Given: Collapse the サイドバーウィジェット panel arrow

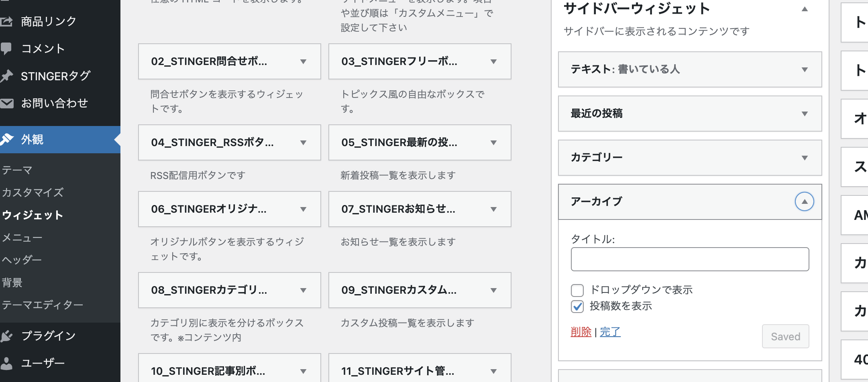Looking at the screenshot, I should point(805,9).
